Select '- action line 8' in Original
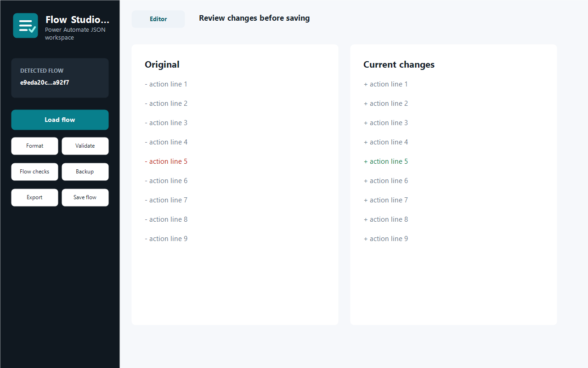Image resolution: width=588 pixels, height=368 pixels. 166,219
